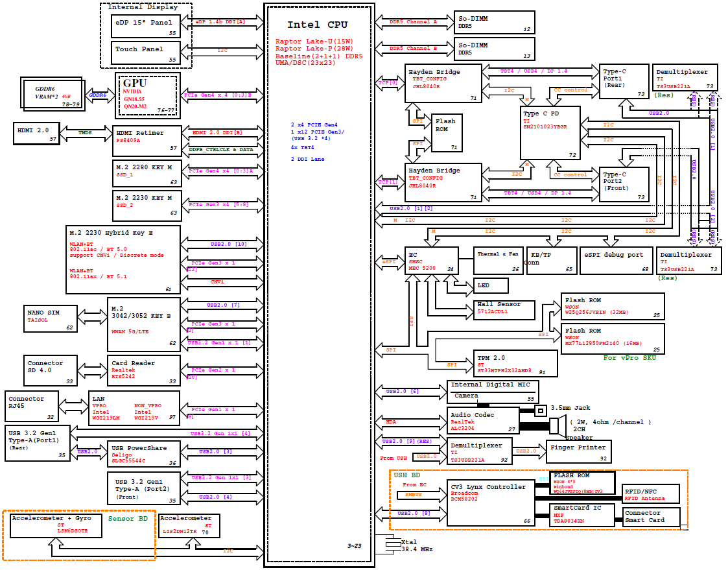Screen dimensions: 728x570
Task: Click the USB PowerShare block
Action: (144, 454)
